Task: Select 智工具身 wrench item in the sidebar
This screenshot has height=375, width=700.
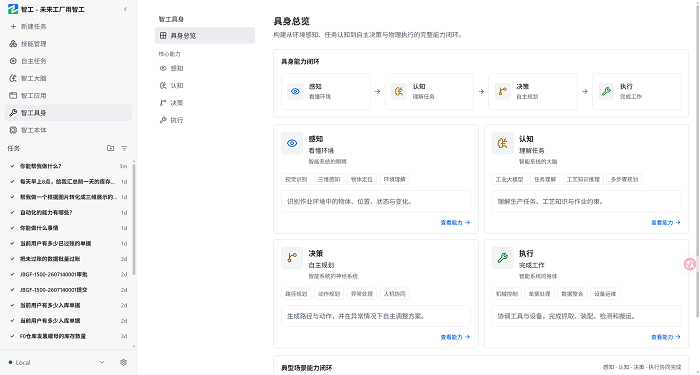Action: coord(68,113)
